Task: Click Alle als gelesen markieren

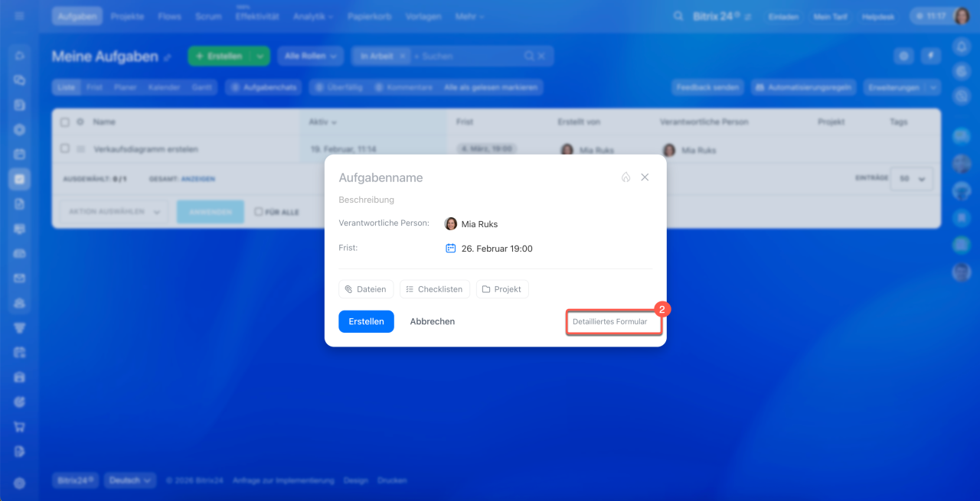Action: 491,87
